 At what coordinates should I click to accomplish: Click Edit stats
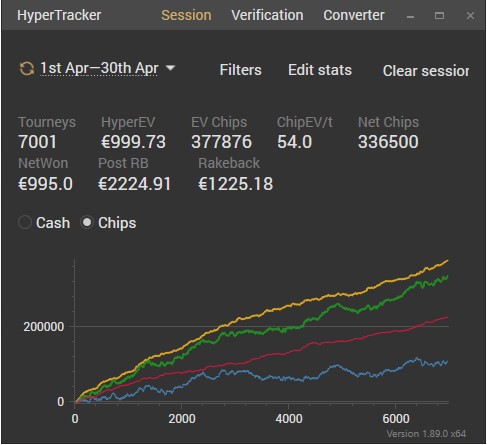pos(320,70)
